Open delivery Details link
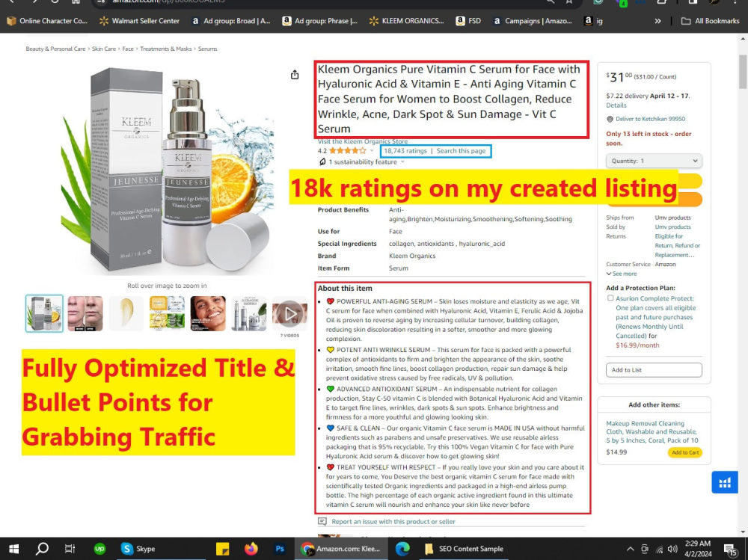 [616, 105]
